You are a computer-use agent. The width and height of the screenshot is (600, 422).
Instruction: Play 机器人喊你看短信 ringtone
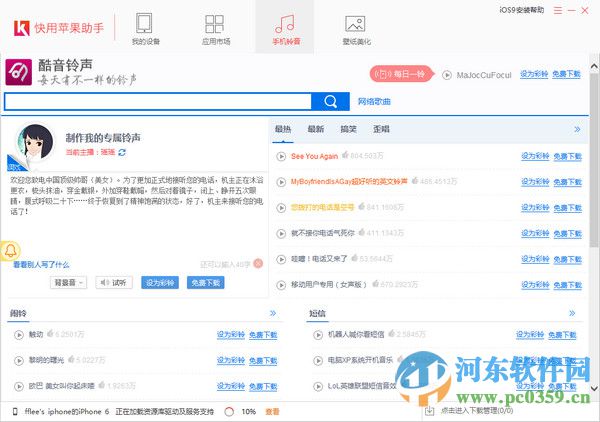click(318, 335)
